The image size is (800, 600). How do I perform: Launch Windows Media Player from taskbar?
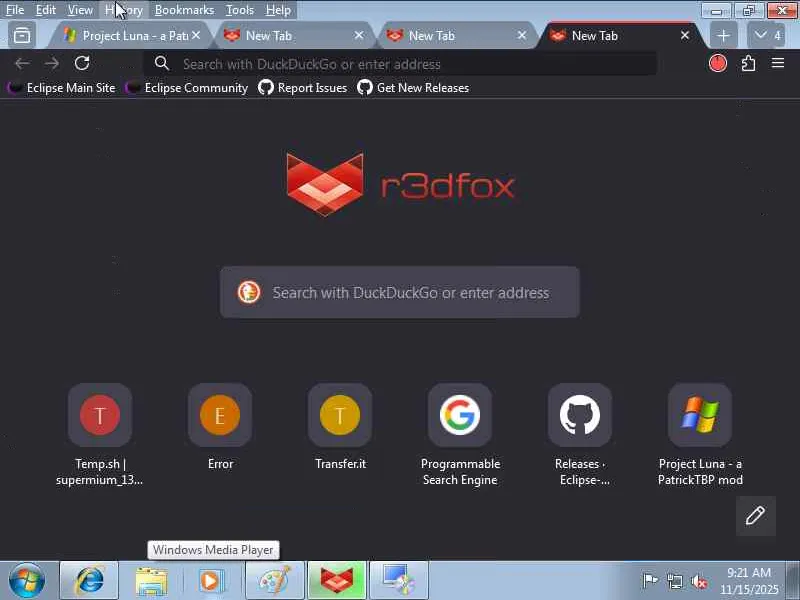(x=213, y=581)
